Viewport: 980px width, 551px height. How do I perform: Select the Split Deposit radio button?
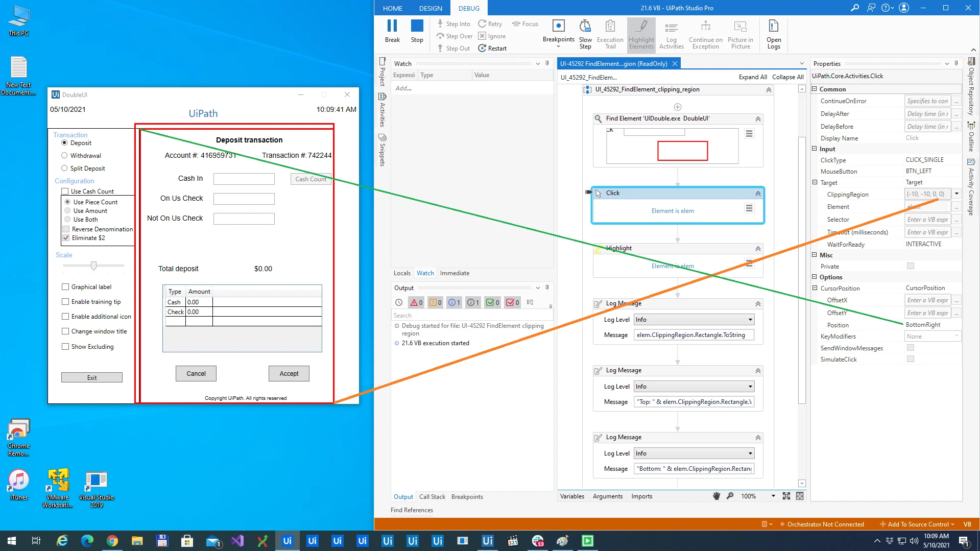tap(64, 169)
